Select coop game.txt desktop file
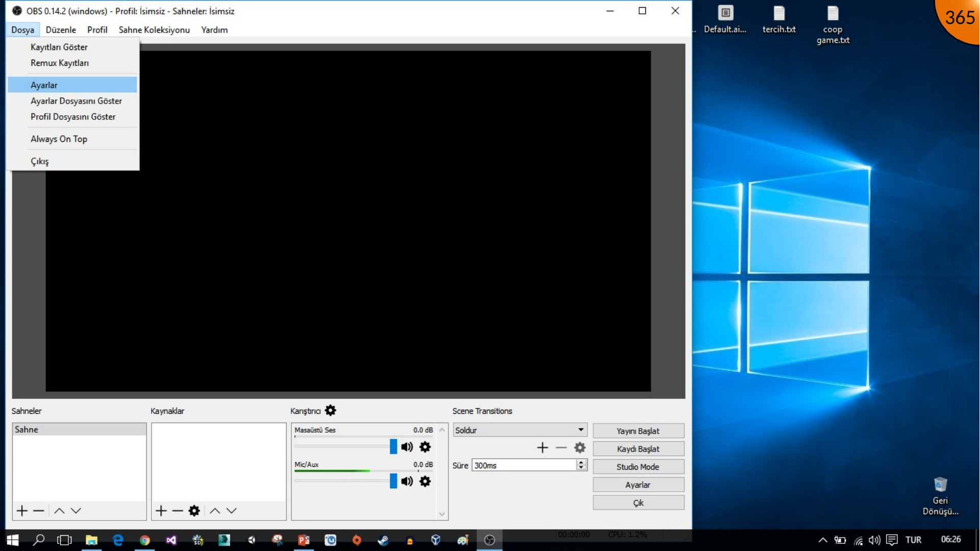 [x=833, y=24]
